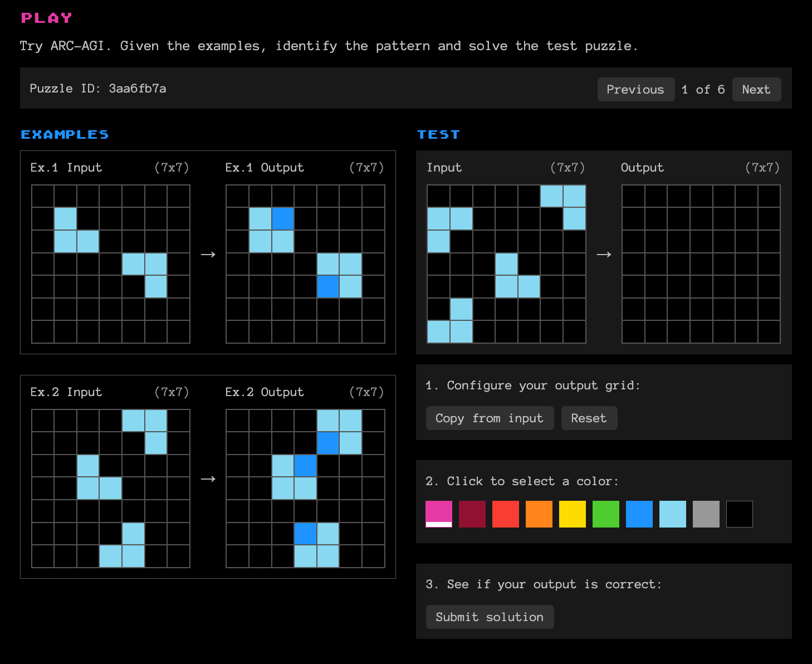Select the blue color swatch
The width and height of the screenshot is (812, 664).
pos(639,514)
